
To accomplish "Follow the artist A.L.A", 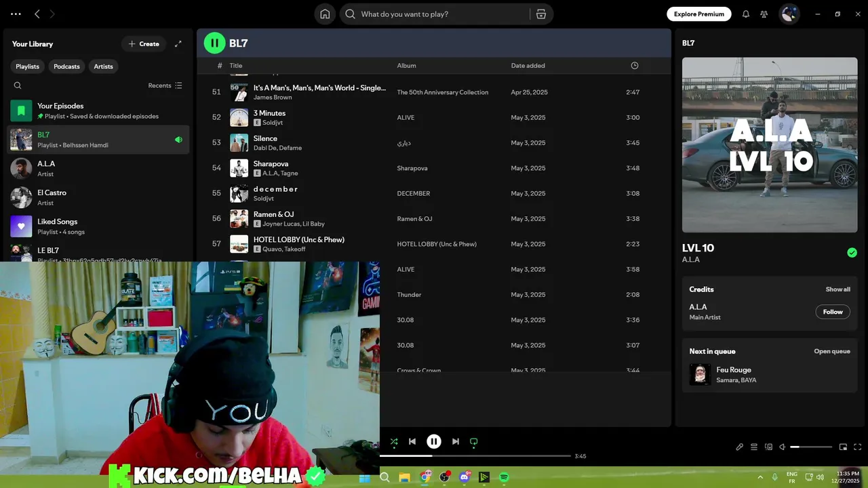I will click(x=833, y=312).
